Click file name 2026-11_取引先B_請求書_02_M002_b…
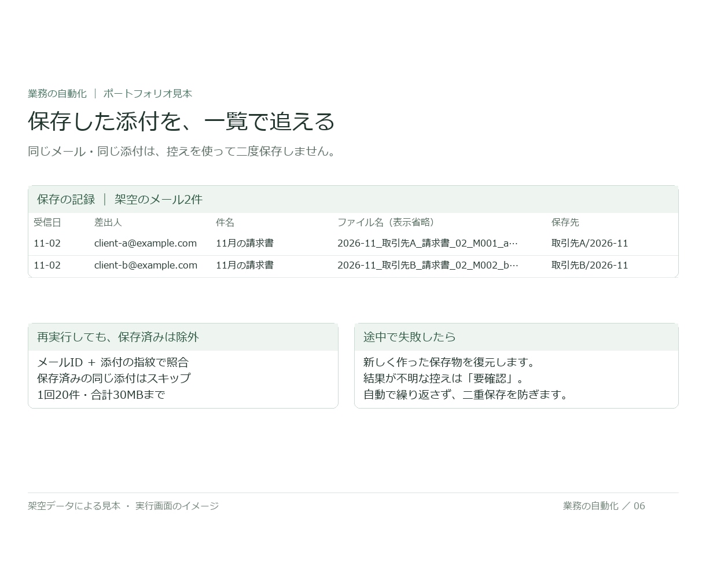Image resolution: width=706 pixels, height=588 pixels. point(428,266)
